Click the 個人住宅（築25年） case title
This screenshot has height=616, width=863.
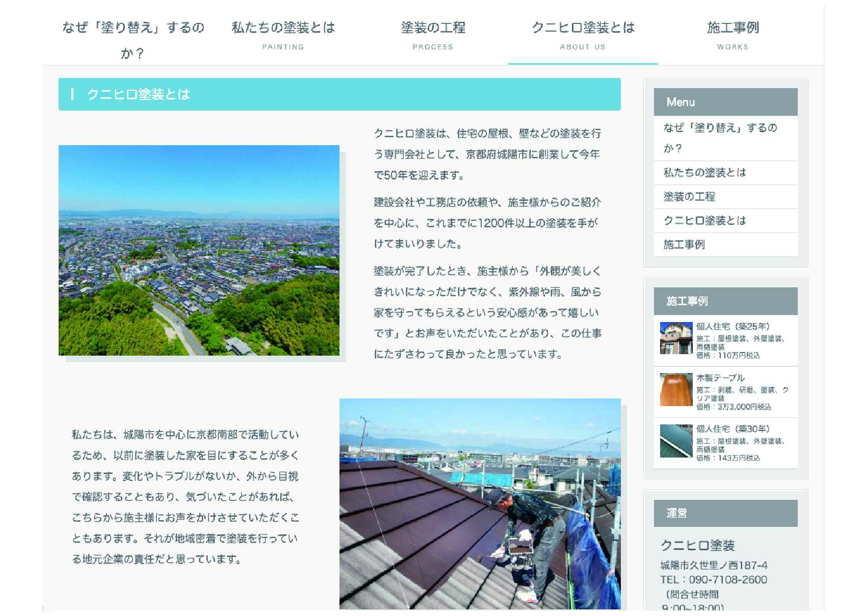click(733, 327)
